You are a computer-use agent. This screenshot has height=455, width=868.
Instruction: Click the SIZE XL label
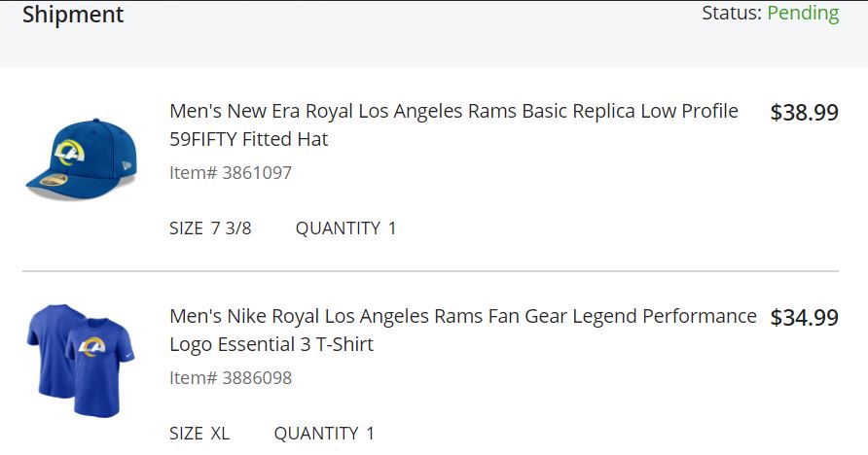tap(199, 433)
